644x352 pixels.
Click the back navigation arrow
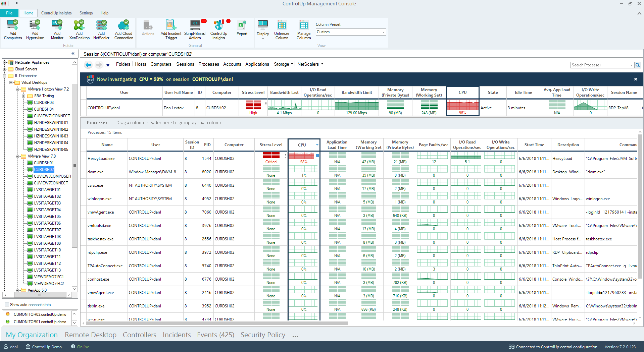[88, 65]
